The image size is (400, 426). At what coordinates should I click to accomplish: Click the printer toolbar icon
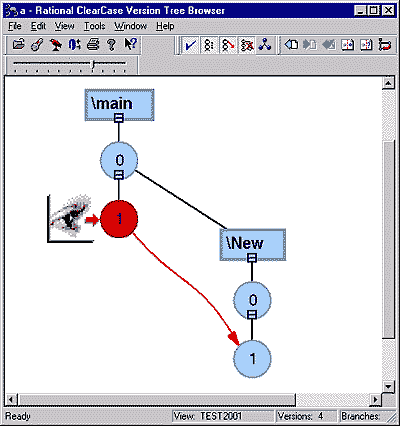(93, 44)
